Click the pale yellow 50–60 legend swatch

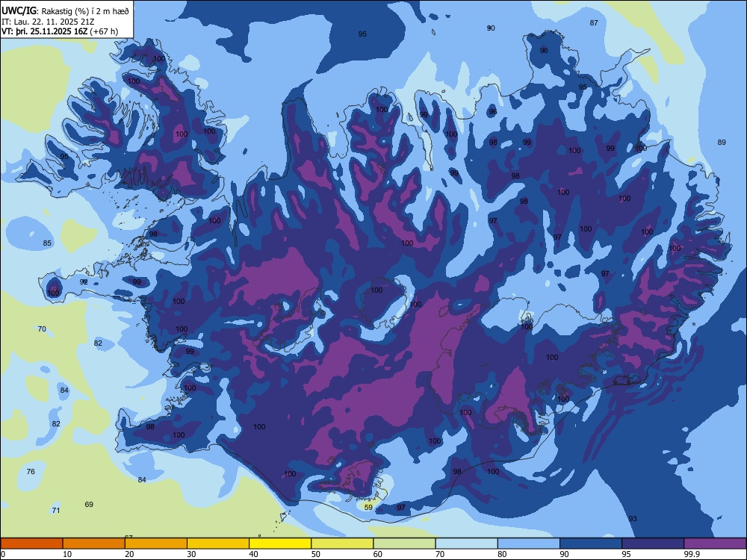click(x=342, y=544)
